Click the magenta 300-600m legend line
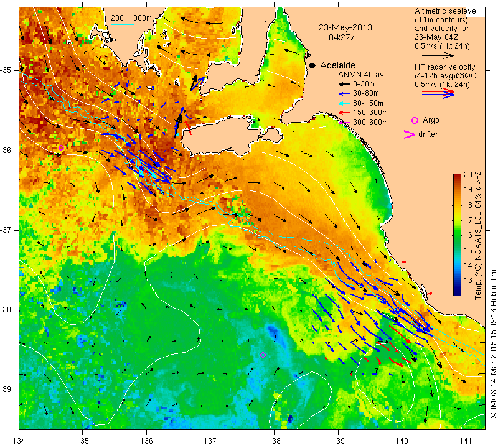Image resolution: width=498 pixels, height=448 pixels. (x=344, y=123)
